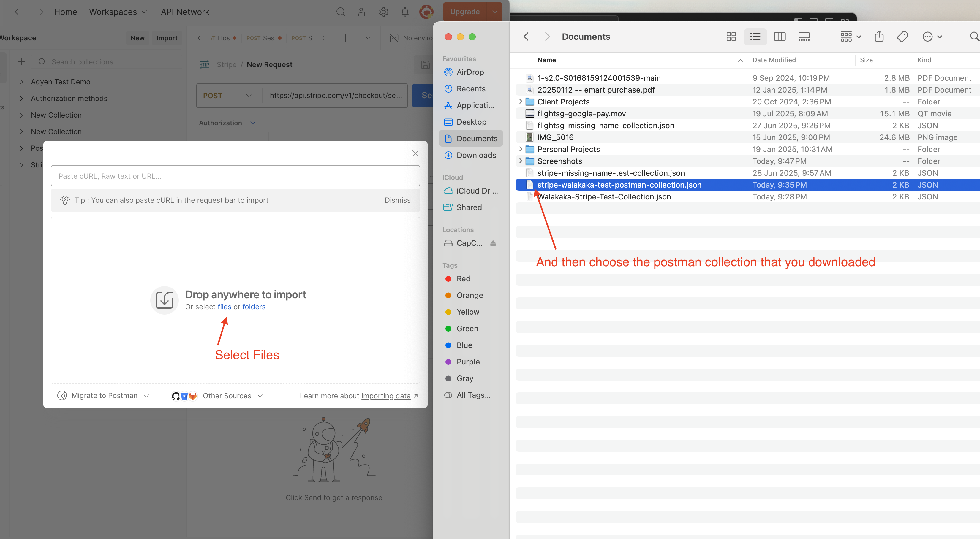
Task: Click the Import button in Postman
Action: tap(167, 38)
